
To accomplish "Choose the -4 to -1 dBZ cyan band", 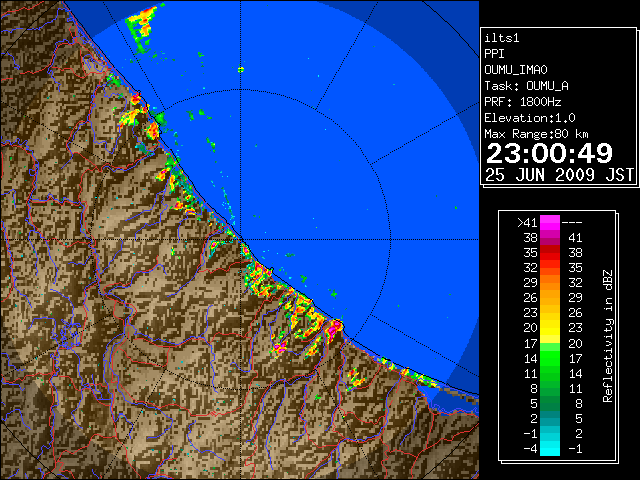I will pyautogui.click(x=550, y=448).
